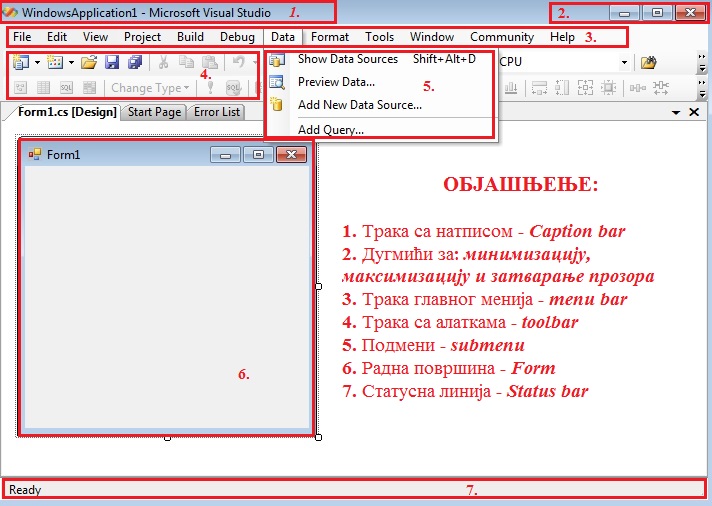Click the Open File folder icon

click(89, 62)
